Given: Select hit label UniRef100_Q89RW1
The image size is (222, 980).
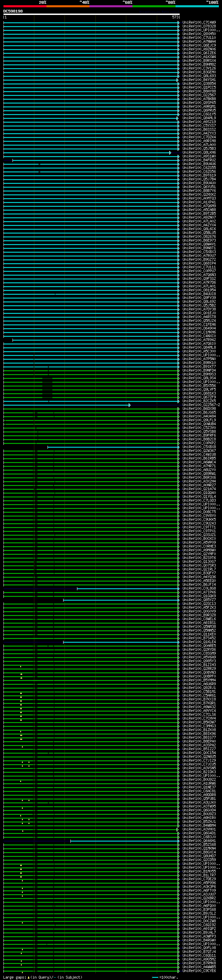Looking at the screenshot, I should tap(199, 473).
